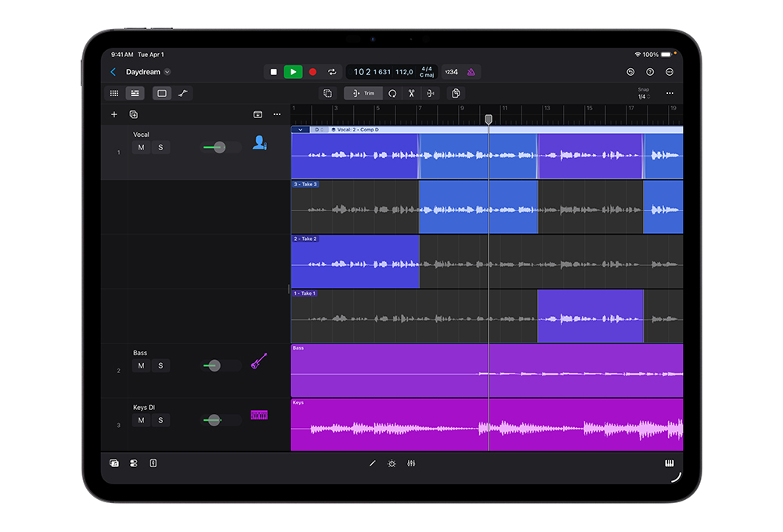
Task: Mute the Vocal track
Action: pos(141,147)
